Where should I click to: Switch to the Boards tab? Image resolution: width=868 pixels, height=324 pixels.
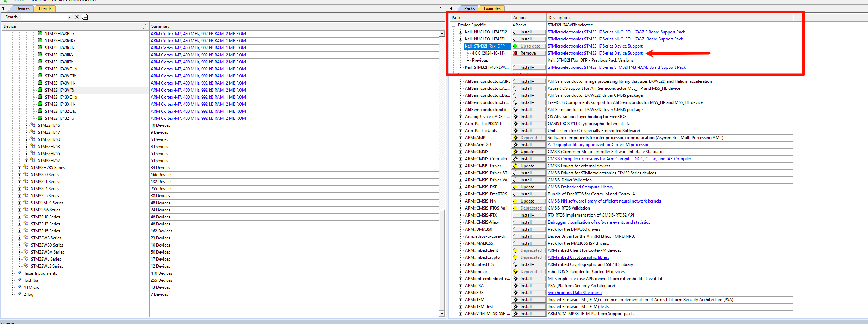(x=44, y=8)
